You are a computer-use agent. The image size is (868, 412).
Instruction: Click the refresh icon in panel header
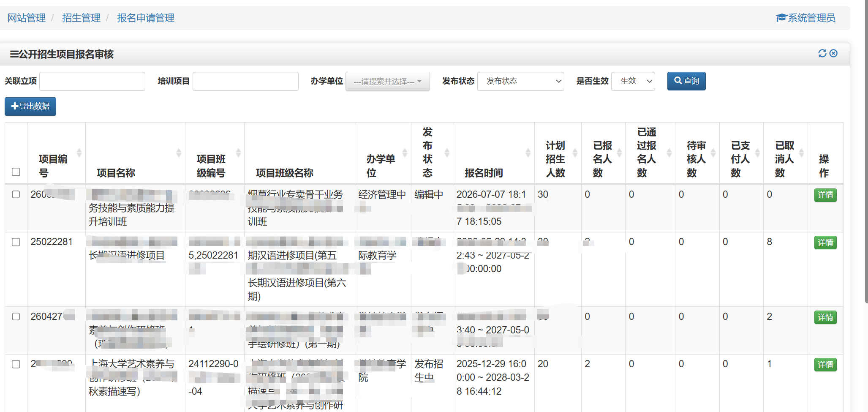(822, 53)
